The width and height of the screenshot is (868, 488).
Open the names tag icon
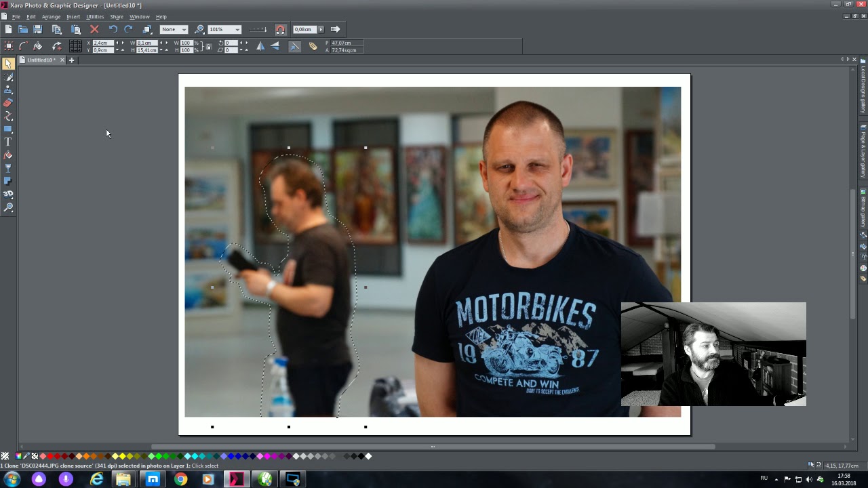(x=313, y=46)
